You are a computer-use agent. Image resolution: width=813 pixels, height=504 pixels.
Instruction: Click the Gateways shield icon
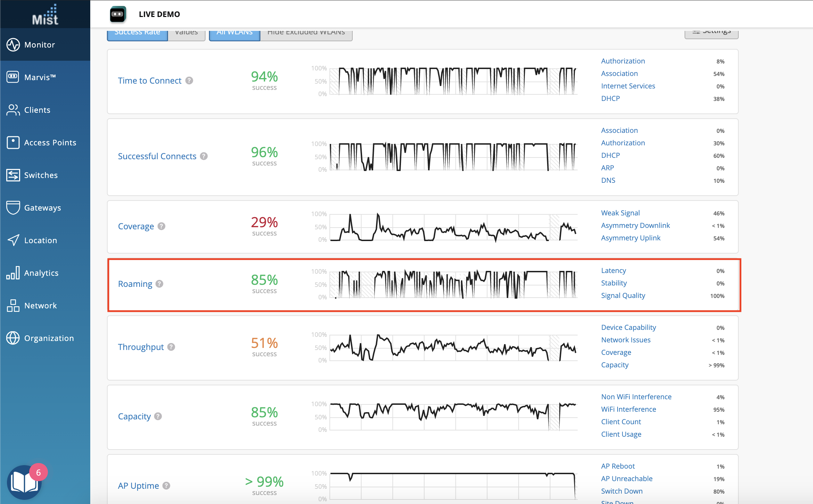(13, 208)
